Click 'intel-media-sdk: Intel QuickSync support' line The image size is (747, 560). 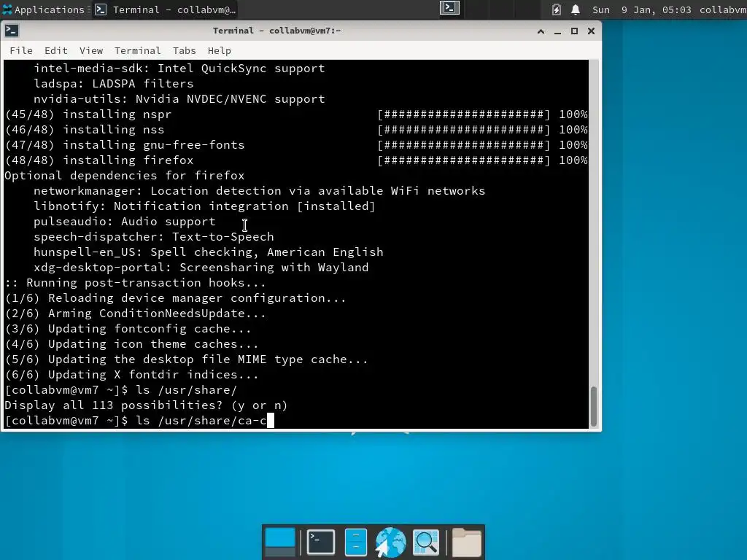(179, 68)
